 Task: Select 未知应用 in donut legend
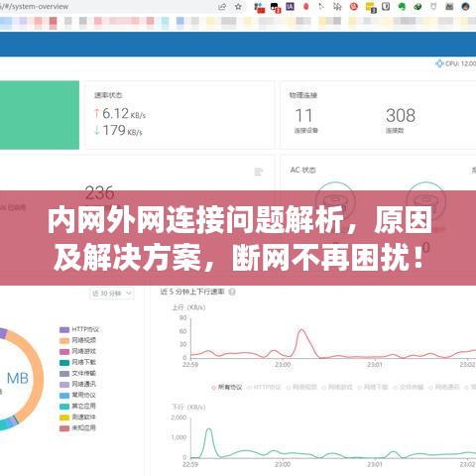point(77,428)
